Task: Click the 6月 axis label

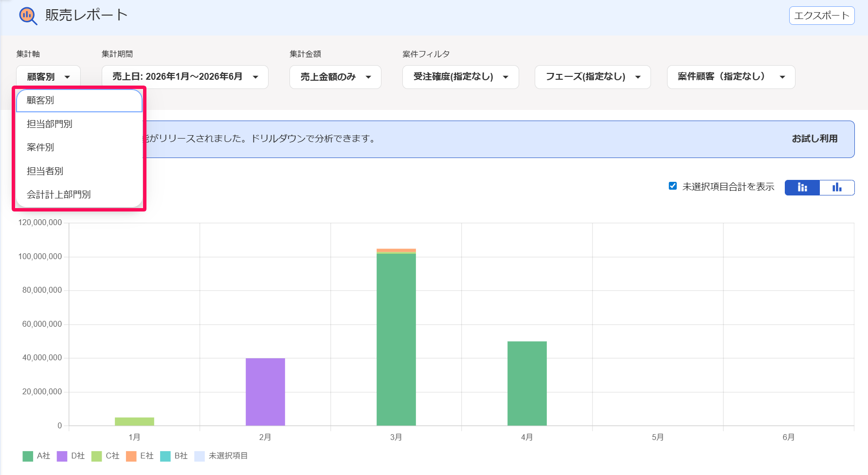Action: [x=789, y=437]
